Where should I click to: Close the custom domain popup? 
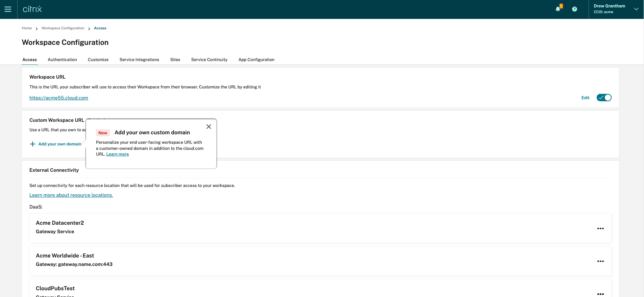209,127
